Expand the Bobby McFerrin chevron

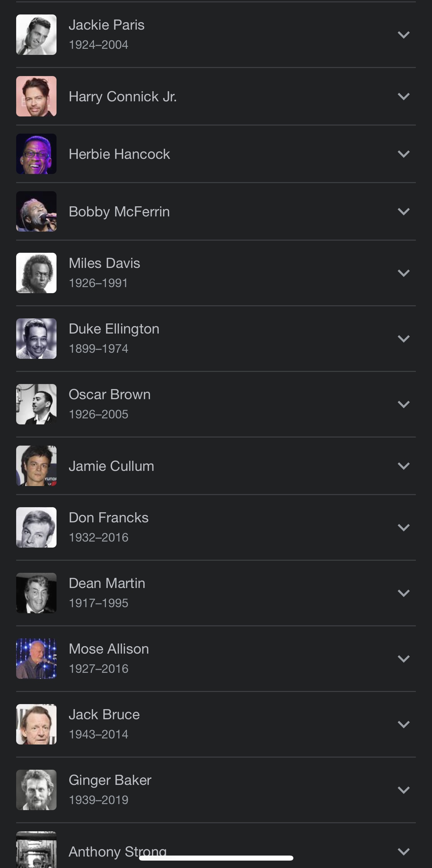pos(403,212)
